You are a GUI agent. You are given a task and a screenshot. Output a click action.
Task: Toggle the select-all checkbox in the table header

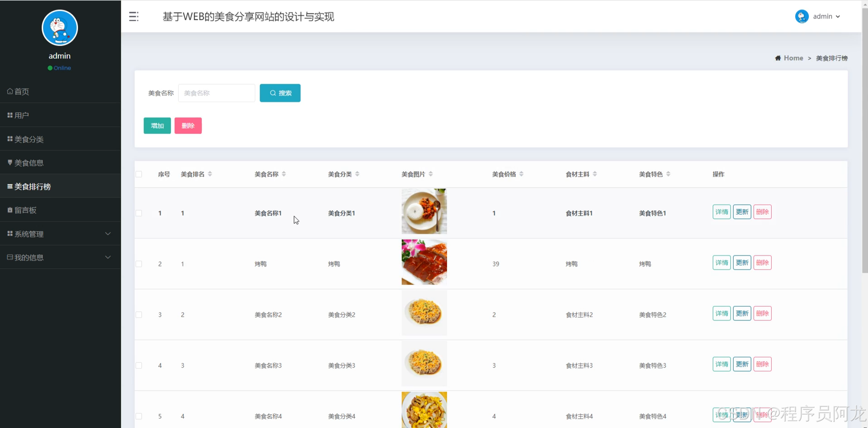click(x=139, y=174)
